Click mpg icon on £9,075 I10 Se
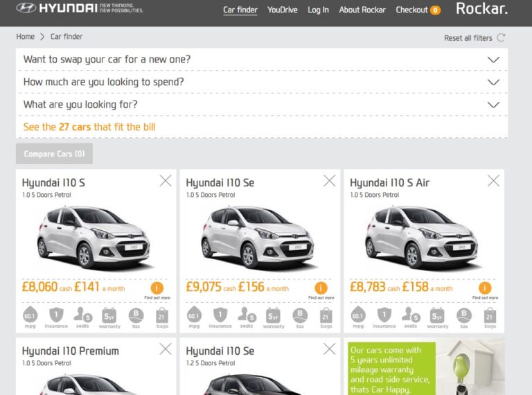Viewport: 532px width, 395px height. tap(194, 315)
